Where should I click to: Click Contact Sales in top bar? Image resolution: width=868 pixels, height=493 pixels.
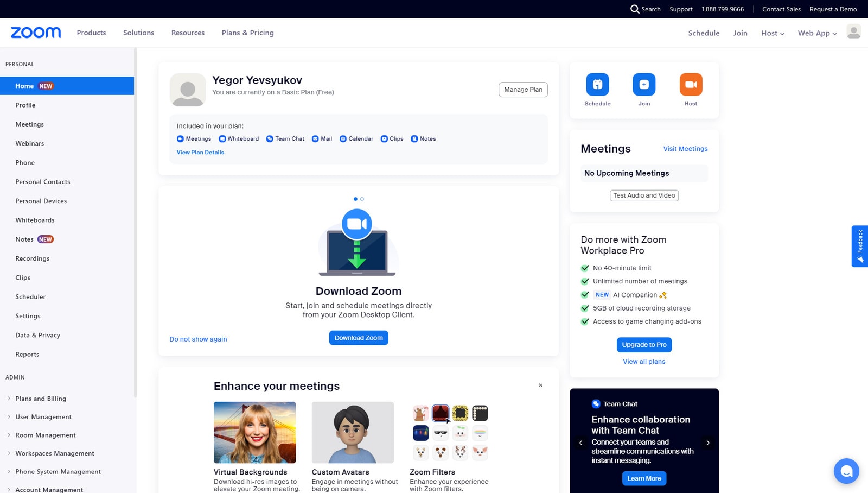781,9
